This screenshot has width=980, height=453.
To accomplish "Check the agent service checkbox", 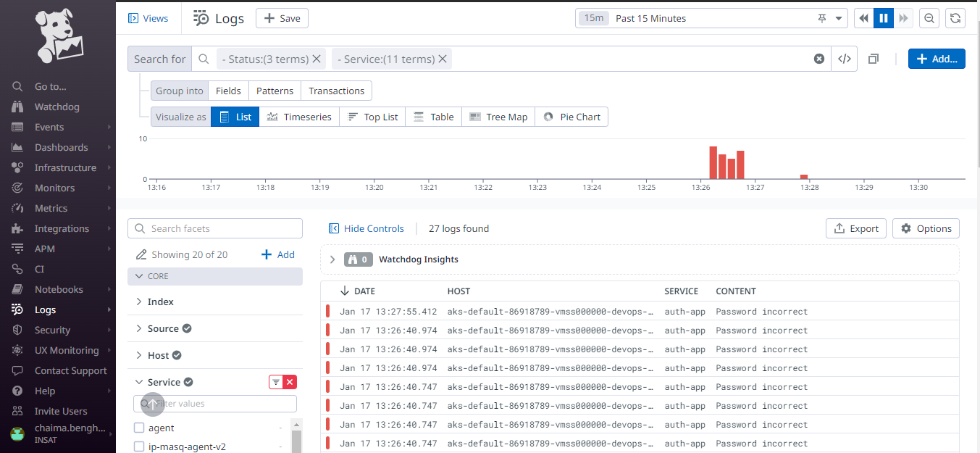I will click(138, 428).
